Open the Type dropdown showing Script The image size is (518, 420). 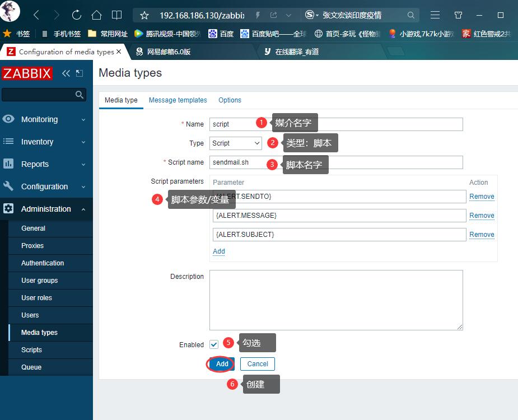pyautogui.click(x=236, y=143)
